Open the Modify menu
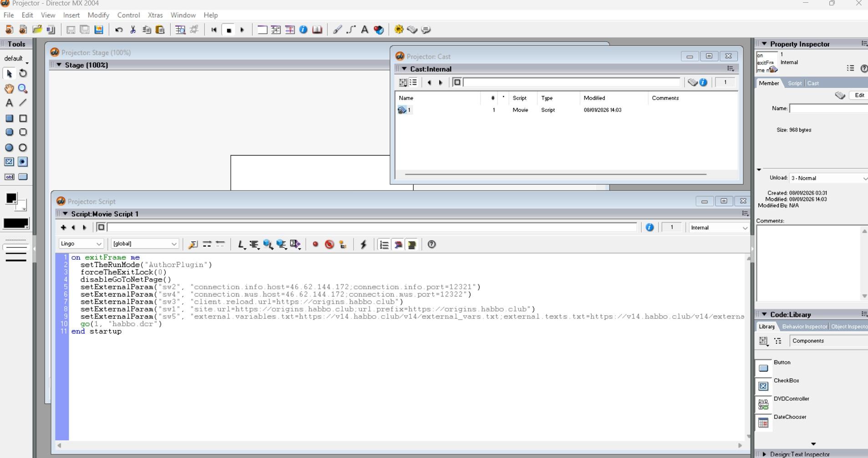868x458 pixels. pyautogui.click(x=98, y=15)
